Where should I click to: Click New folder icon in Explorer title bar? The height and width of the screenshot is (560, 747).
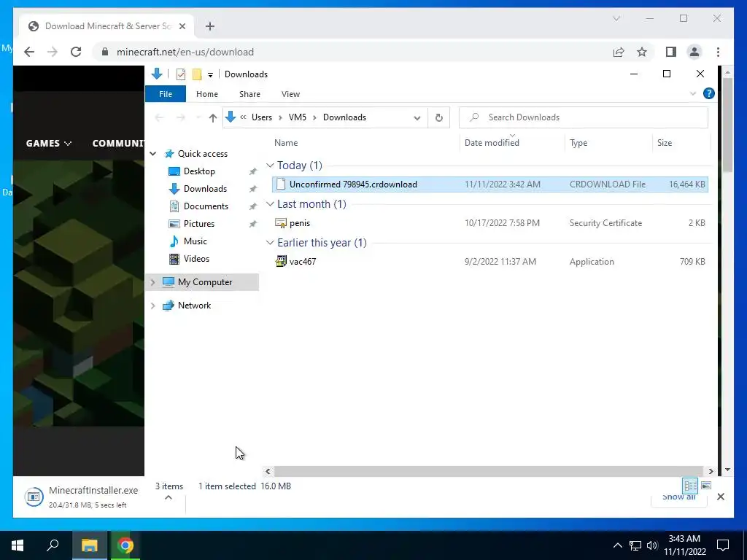(197, 74)
